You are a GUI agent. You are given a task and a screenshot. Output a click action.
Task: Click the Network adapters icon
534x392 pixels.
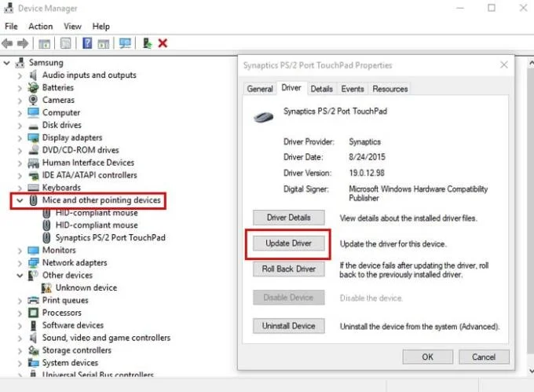click(x=33, y=262)
